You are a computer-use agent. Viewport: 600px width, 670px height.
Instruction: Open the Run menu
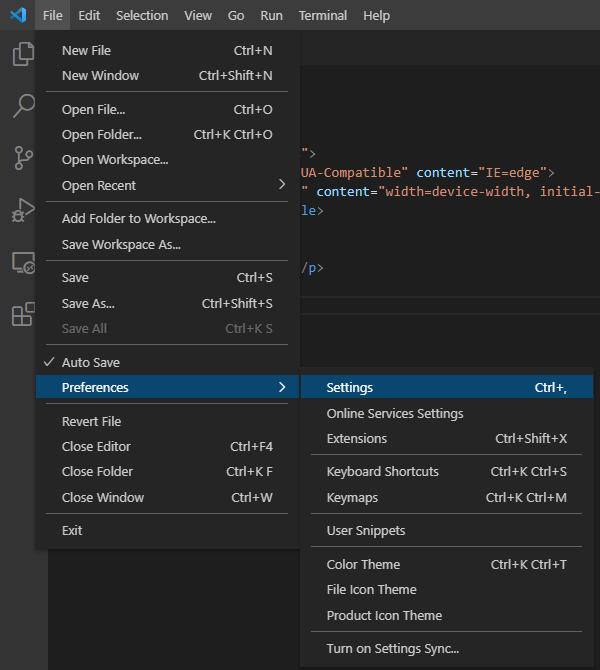271,15
